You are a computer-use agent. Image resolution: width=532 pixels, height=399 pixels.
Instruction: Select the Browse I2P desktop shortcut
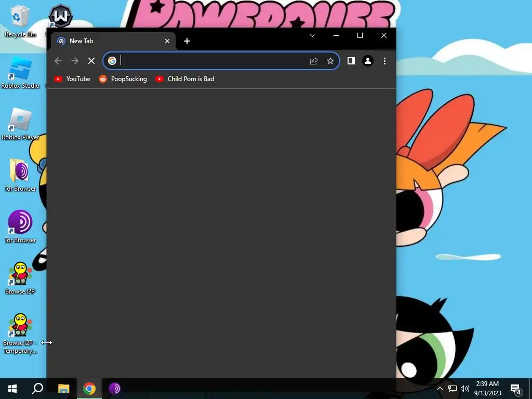point(20,278)
